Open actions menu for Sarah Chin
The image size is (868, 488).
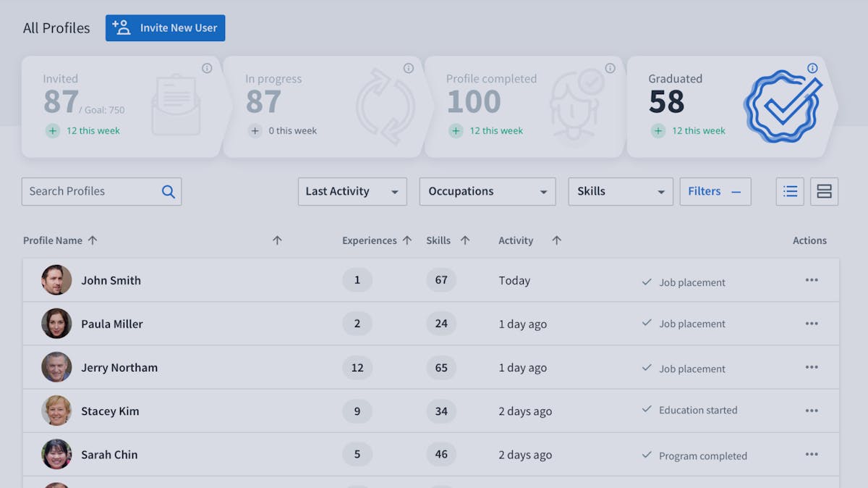click(812, 454)
